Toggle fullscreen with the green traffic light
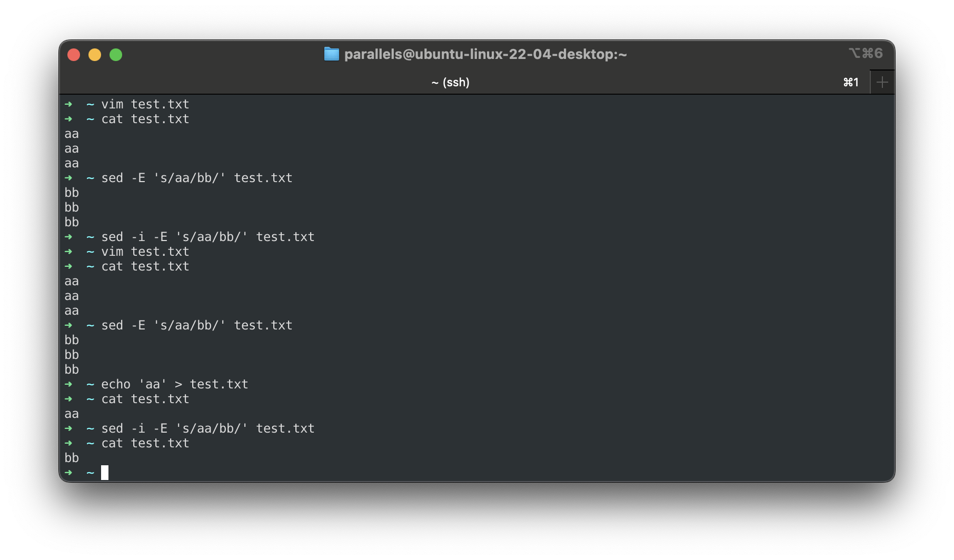This screenshot has height=560, width=954. click(x=115, y=54)
